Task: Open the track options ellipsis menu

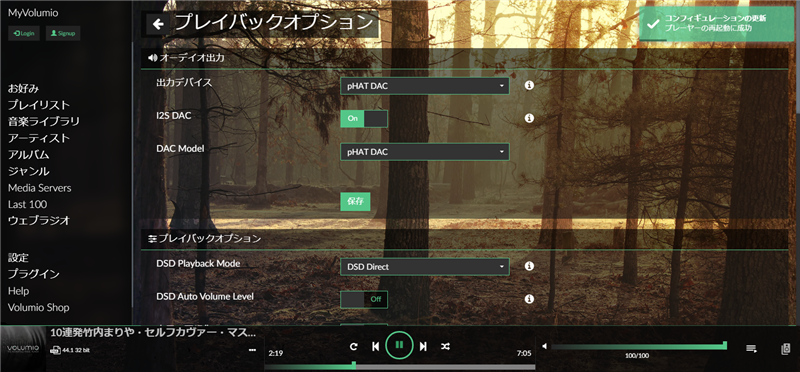Action: click(252, 350)
